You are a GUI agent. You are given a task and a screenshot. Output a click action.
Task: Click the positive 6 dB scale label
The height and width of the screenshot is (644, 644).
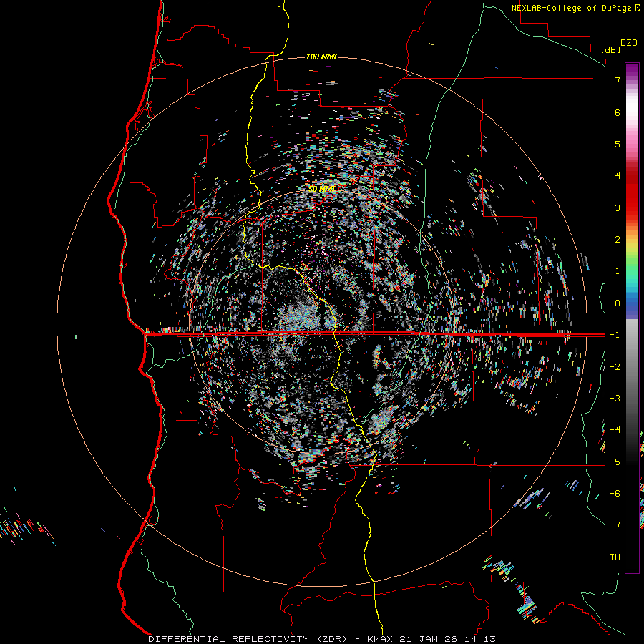(x=618, y=112)
